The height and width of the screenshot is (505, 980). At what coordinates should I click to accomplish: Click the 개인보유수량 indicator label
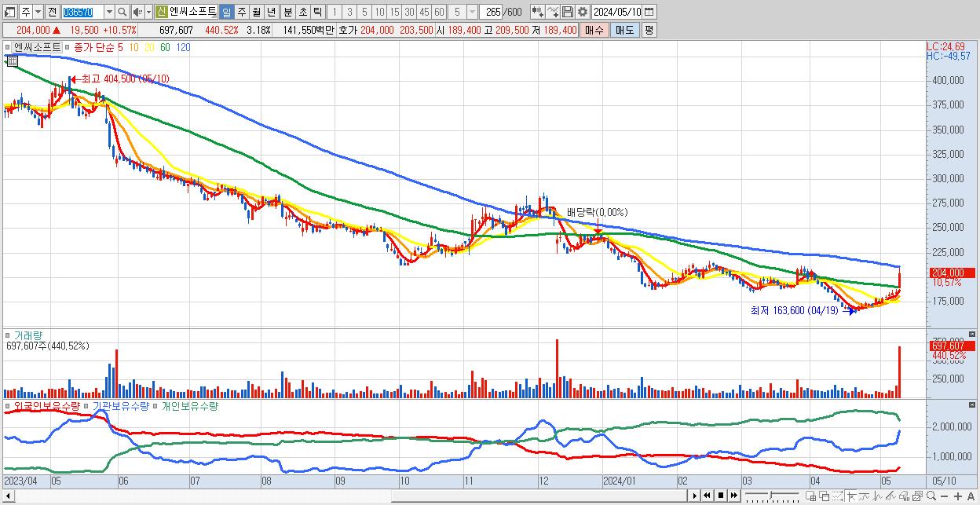click(x=190, y=406)
